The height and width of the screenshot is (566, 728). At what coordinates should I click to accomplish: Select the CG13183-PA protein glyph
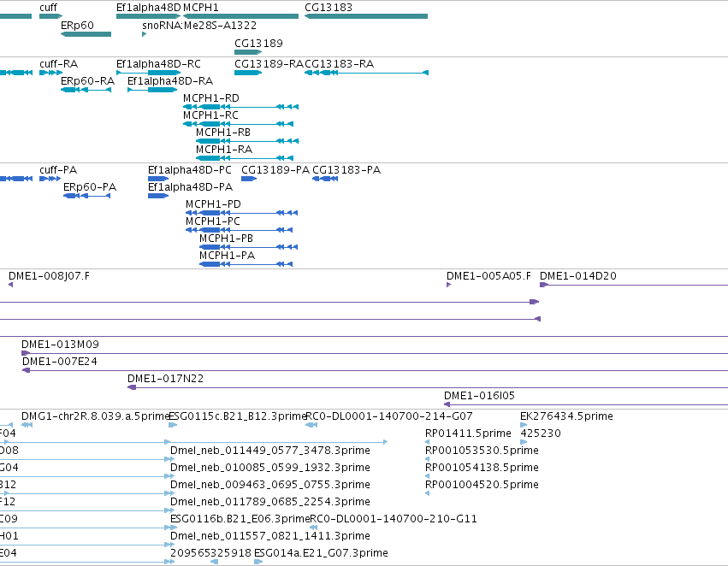(325, 179)
